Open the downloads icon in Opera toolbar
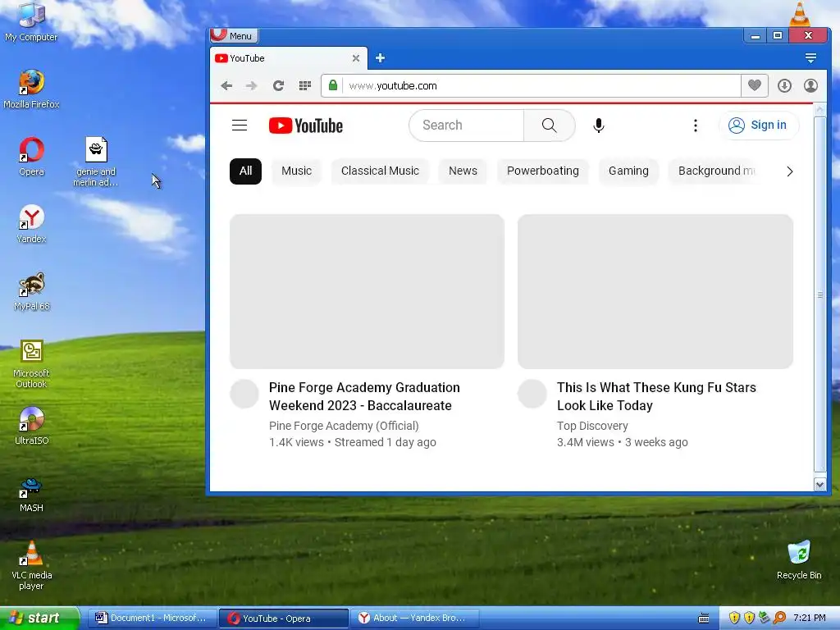The image size is (840, 630). click(x=784, y=85)
